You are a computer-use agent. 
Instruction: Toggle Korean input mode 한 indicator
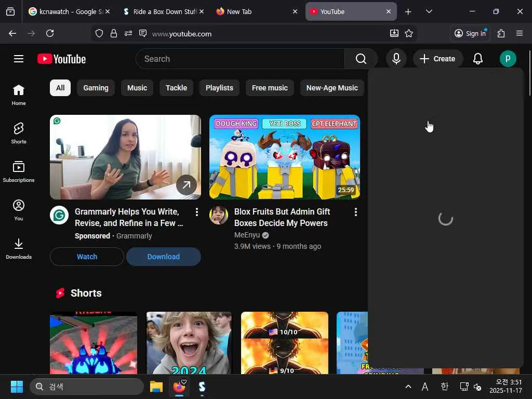click(444, 387)
